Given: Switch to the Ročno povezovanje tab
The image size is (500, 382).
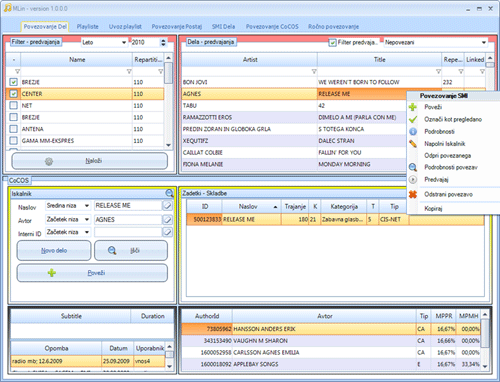Looking at the screenshot, I should (x=333, y=27).
